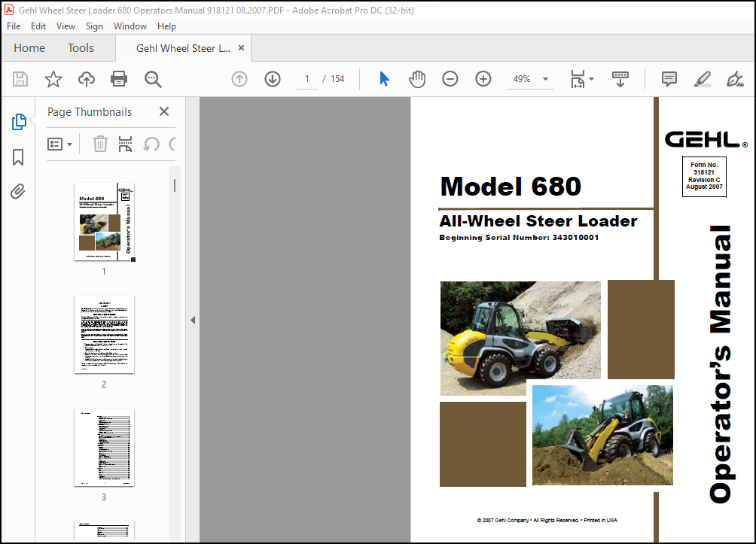Rotate page counterclockwise in thumbnails panel
The image size is (756, 544).
(151, 144)
